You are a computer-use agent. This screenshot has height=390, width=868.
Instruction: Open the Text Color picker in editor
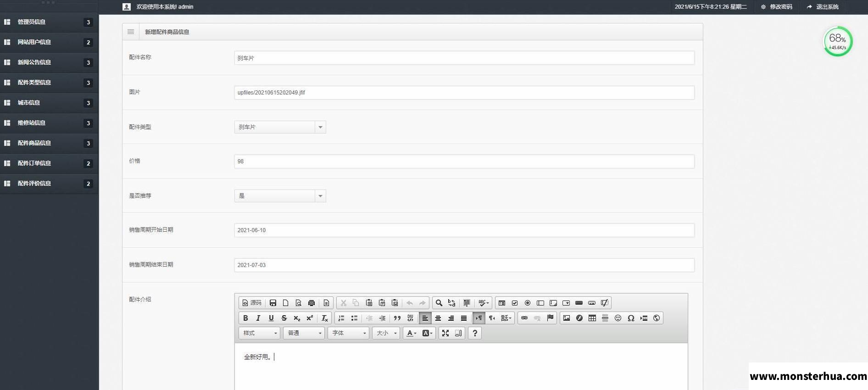click(x=412, y=333)
